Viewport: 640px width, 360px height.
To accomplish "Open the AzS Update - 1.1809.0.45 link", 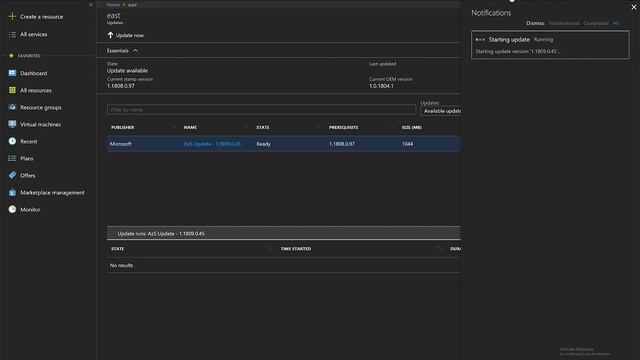I will coord(212,144).
